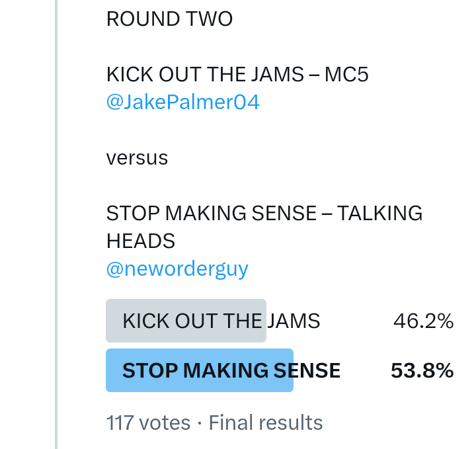
Task: Click the word JAMS in the gray poll option
Action: coord(293,321)
